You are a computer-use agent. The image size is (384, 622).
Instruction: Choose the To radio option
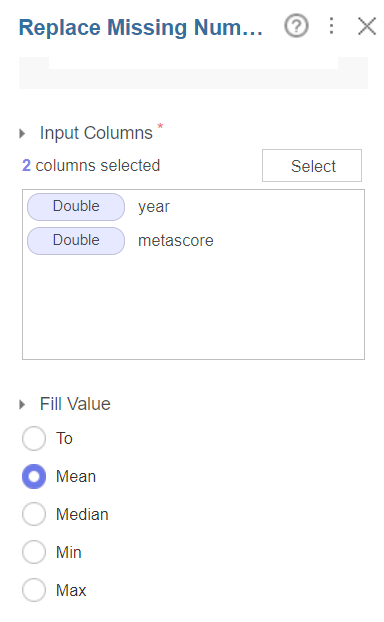click(x=34, y=438)
